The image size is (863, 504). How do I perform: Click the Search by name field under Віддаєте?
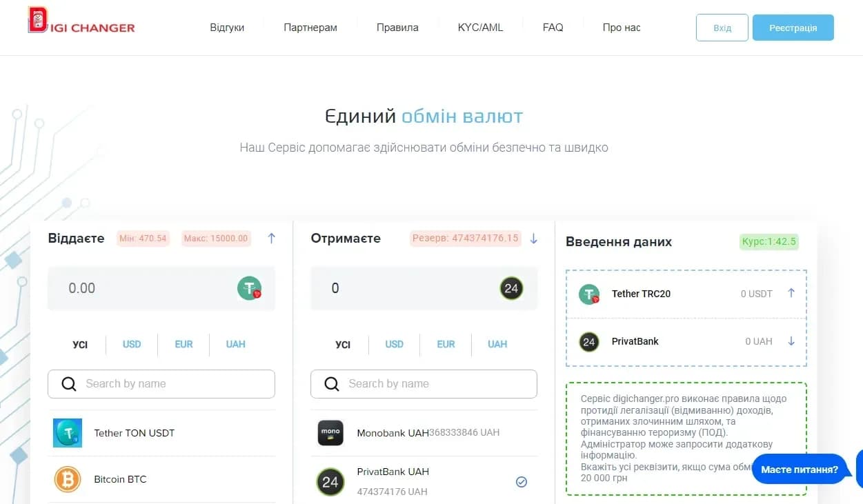(x=161, y=384)
